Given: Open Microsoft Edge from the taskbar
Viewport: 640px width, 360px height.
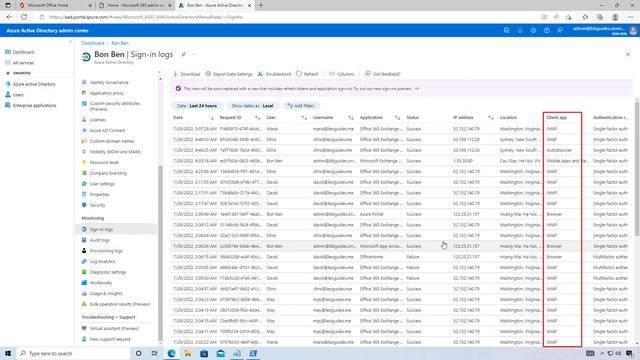Looking at the screenshot, I should coord(171,353).
